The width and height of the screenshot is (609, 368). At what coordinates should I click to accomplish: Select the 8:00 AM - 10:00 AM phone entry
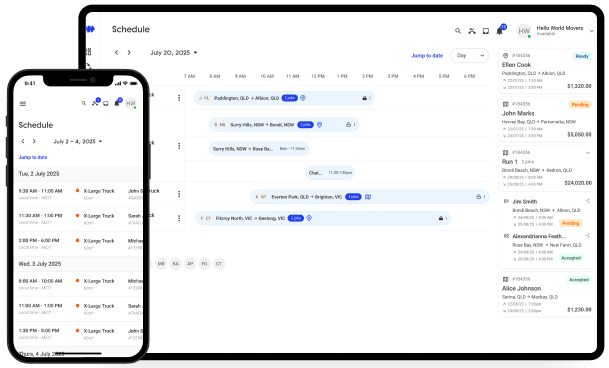coord(78,284)
